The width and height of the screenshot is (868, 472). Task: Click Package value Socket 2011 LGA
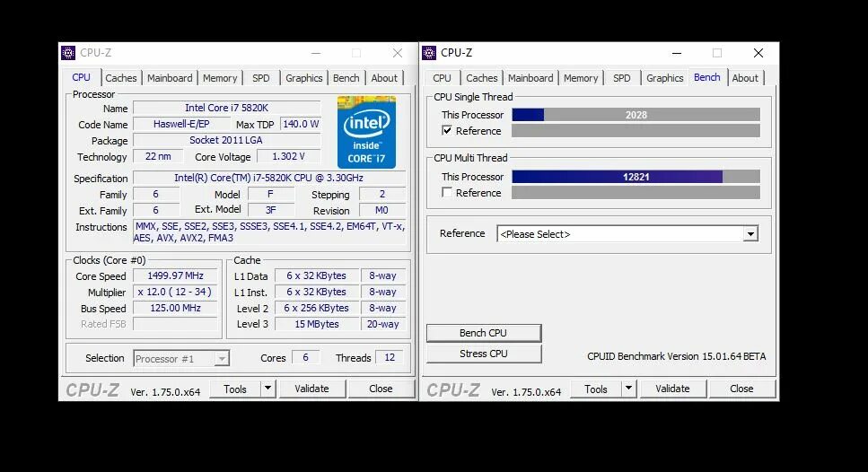pos(227,140)
